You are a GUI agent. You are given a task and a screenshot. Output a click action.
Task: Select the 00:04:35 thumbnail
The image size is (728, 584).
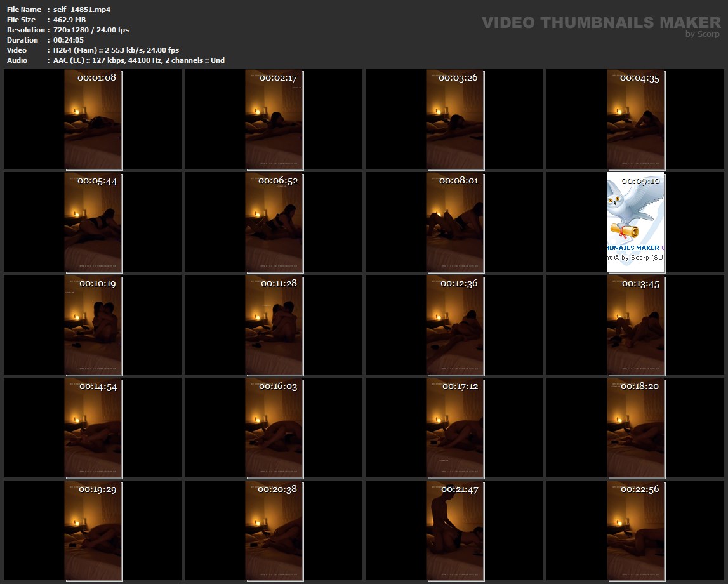[636, 119]
